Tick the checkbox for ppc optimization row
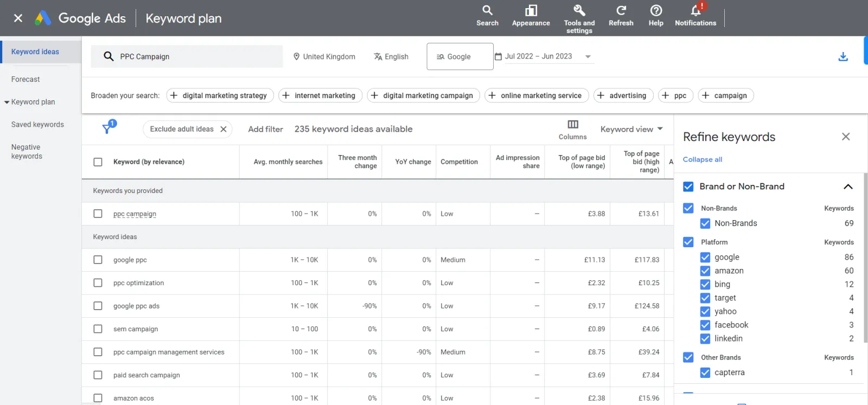 click(98, 282)
